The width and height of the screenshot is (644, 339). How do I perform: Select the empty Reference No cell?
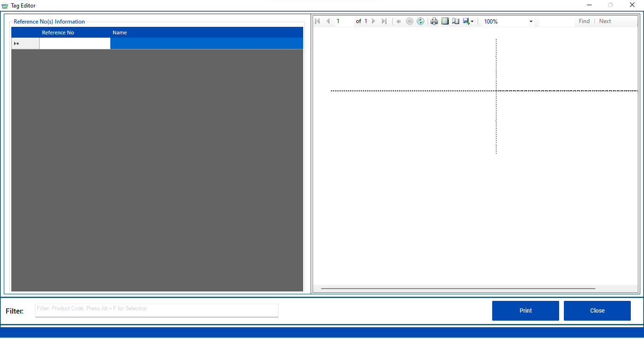point(75,44)
